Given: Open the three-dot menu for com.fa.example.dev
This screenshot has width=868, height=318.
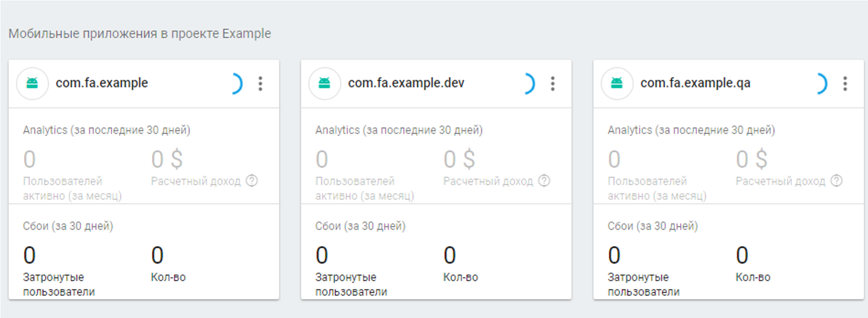Looking at the screenshot, I should [x=552, y=84].
